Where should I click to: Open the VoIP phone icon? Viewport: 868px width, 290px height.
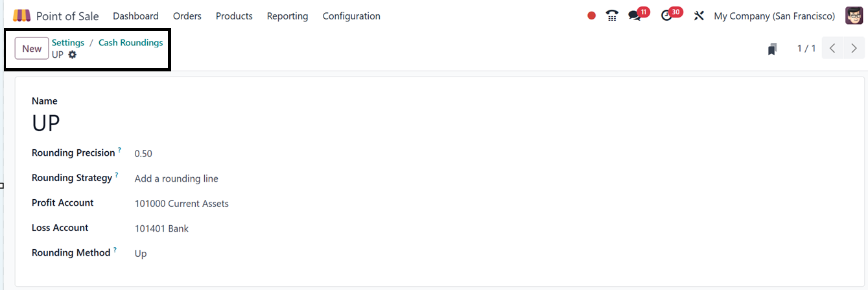click(612, 16)
